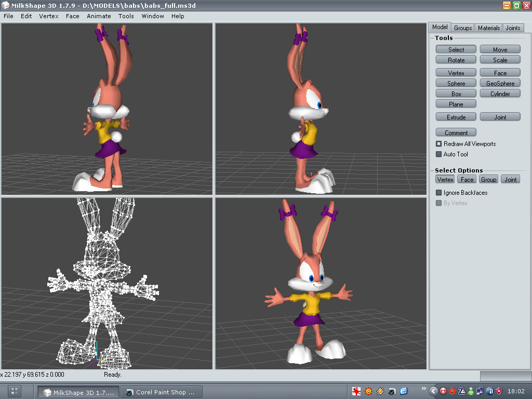Enable the Auto Tool checkbox

click(x=438, y=154)
